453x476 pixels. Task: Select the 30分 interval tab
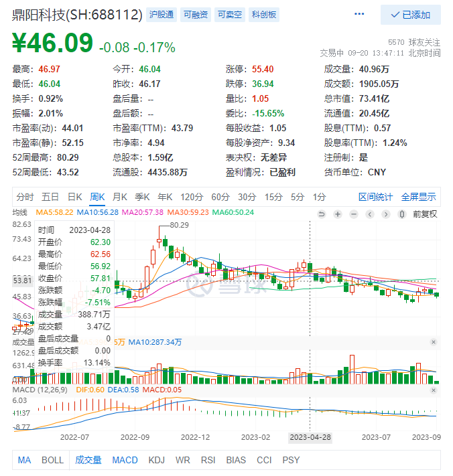(247, 197)
